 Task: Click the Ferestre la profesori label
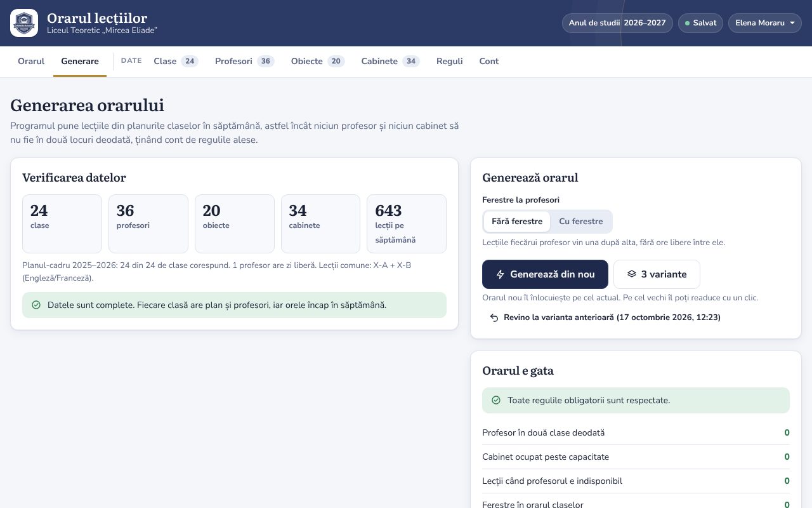[x=521, y=200]
